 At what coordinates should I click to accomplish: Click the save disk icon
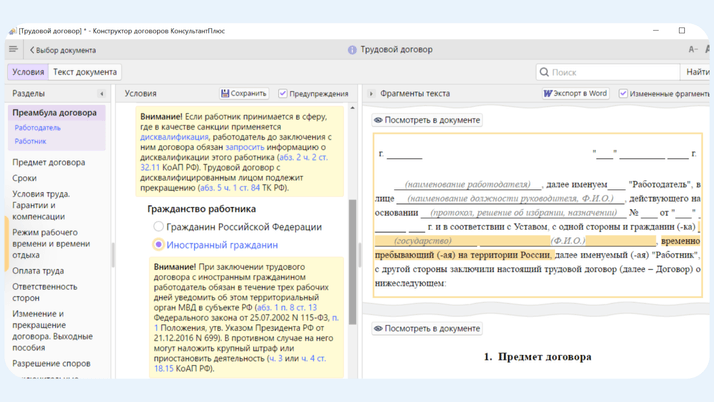pyautogui.click(x=225, y=94)
